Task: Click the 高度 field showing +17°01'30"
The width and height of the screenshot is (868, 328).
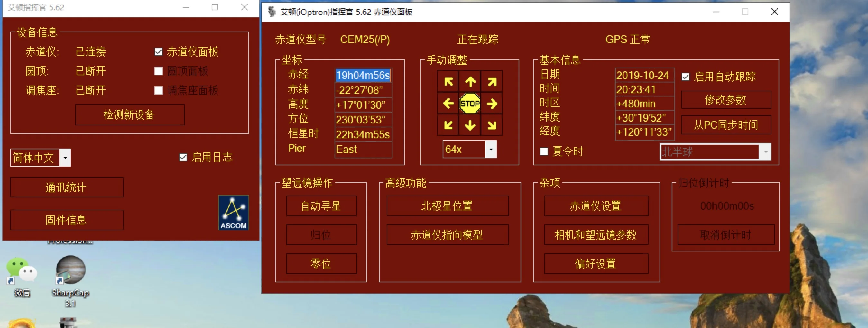Action: [363, 105]
